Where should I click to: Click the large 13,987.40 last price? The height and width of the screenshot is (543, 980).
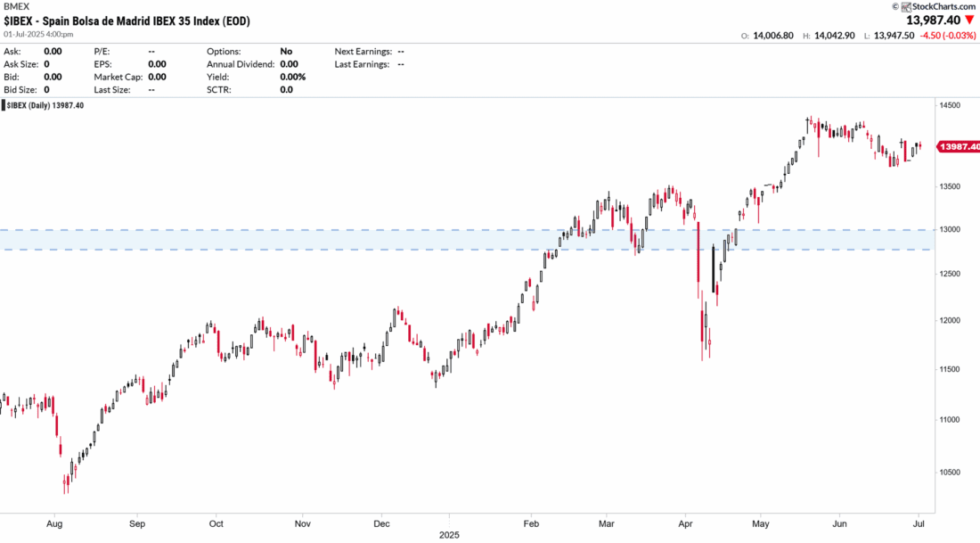coord(933,21)
